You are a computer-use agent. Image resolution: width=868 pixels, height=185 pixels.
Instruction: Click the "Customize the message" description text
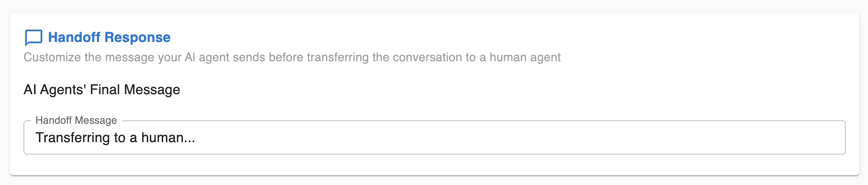tap(292, 57)
